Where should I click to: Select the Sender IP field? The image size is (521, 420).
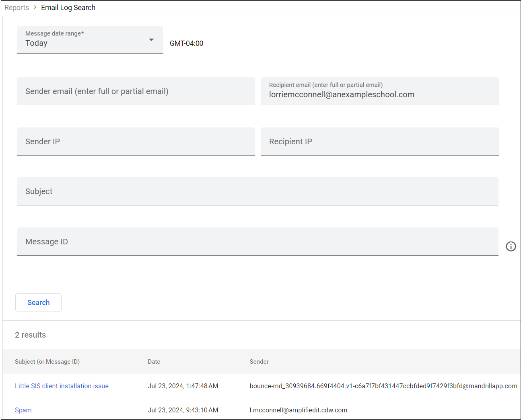pyautogui.click(x=136, y=141)
